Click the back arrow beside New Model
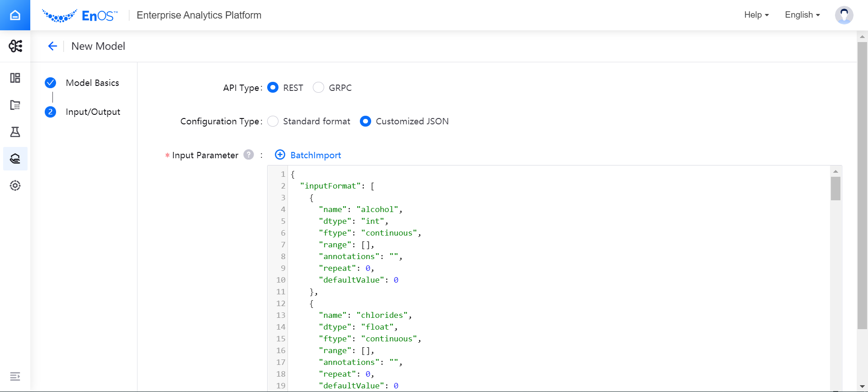Screen dimensions: 868x392 pos(52,46)
